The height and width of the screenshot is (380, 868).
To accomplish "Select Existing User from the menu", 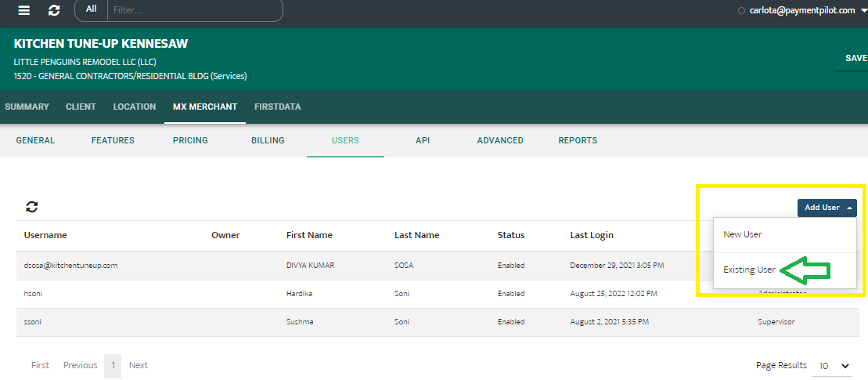I will (749, 270).
